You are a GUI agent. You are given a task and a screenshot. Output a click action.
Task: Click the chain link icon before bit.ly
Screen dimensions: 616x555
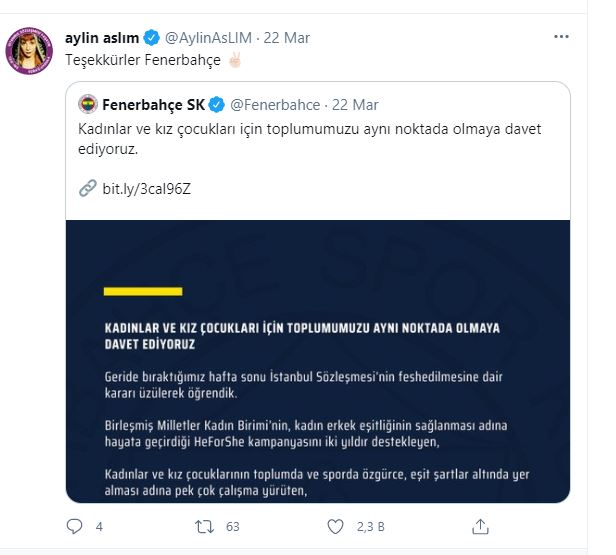coord(87,187)
